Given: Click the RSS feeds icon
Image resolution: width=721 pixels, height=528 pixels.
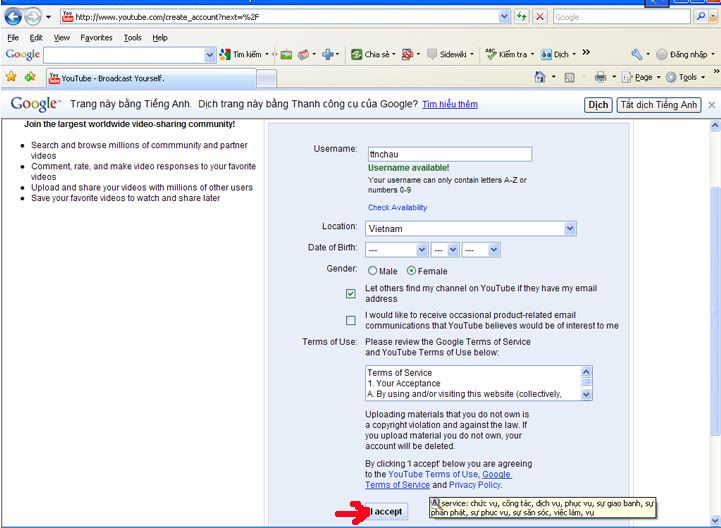Looking at the screenshot, I should pyautogui.click(x=569, y=77).
